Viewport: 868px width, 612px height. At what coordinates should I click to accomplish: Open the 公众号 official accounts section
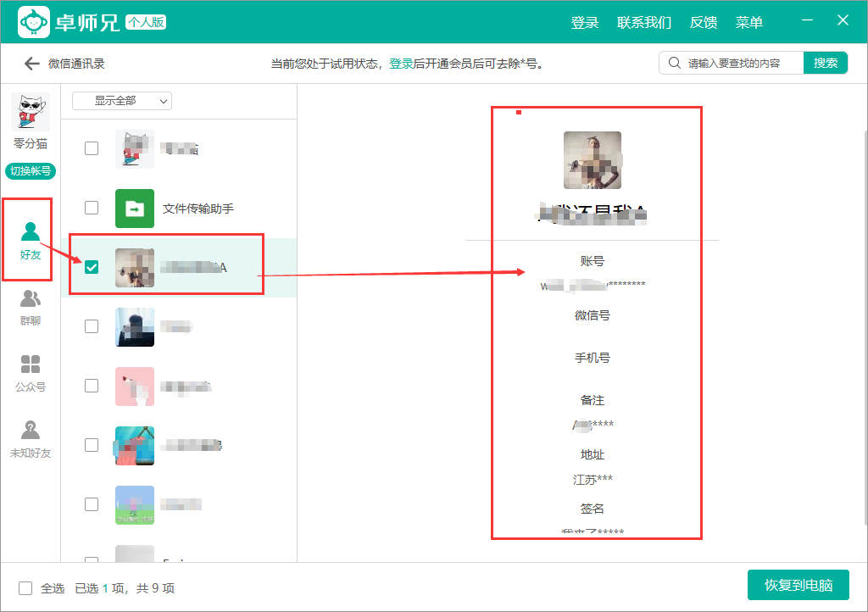[30, 374]
